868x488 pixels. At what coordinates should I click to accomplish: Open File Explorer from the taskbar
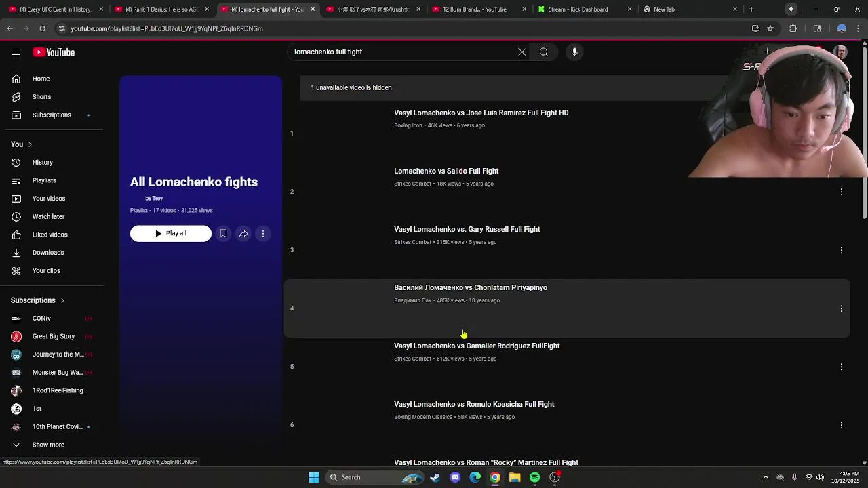tap(515, 477)
